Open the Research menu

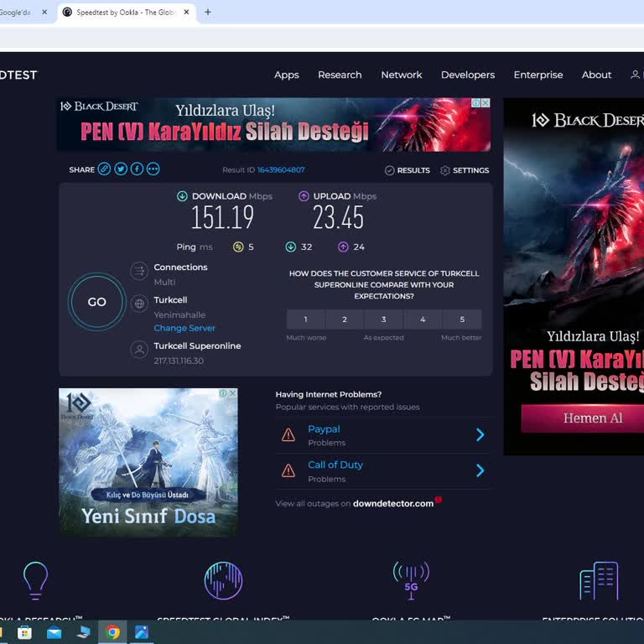coord(340,75)
